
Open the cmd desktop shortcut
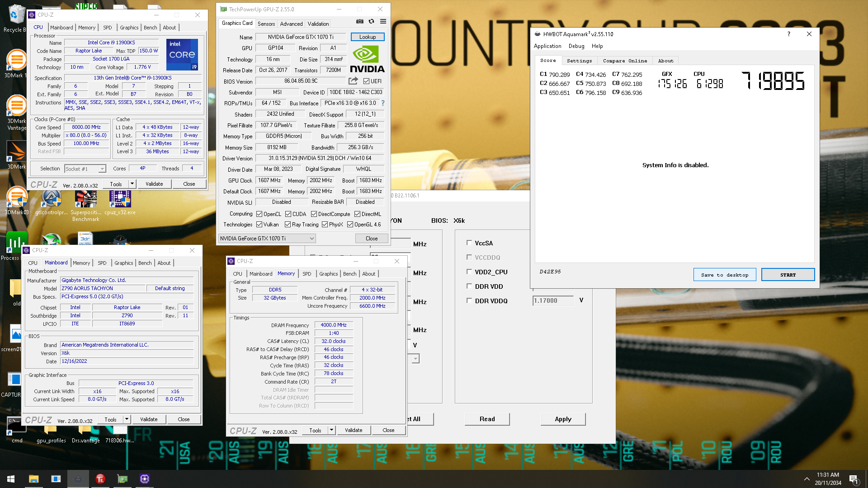coord(17,430)
